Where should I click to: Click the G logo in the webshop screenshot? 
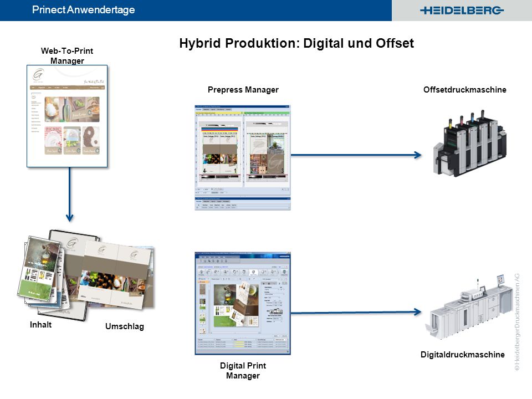[38, 75]
